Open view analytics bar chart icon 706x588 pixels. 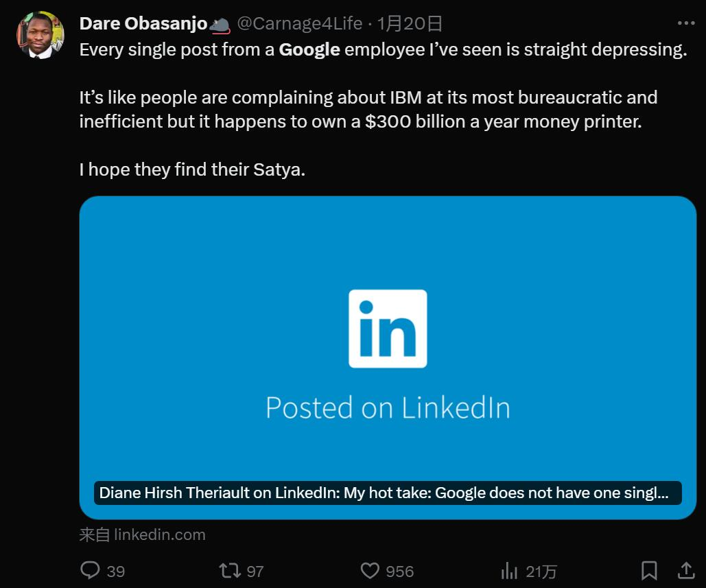(509, 570)
